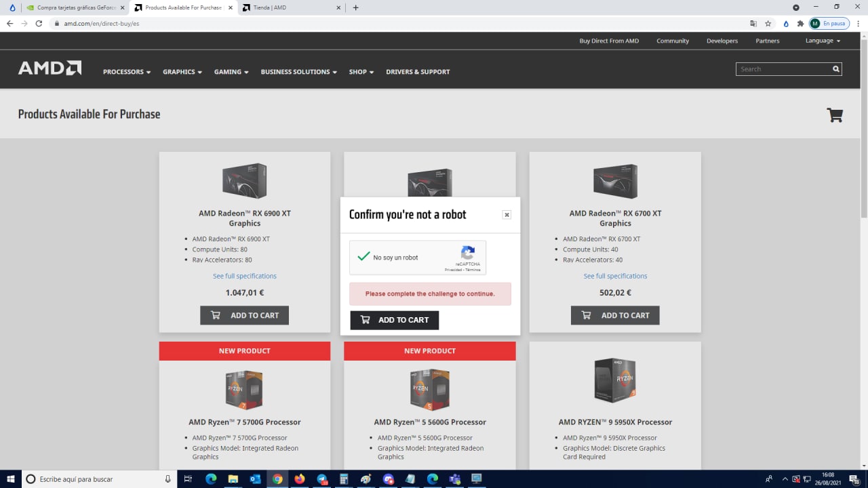Open Drivers & Support page

pyautogui.click(x=418, y=72)
